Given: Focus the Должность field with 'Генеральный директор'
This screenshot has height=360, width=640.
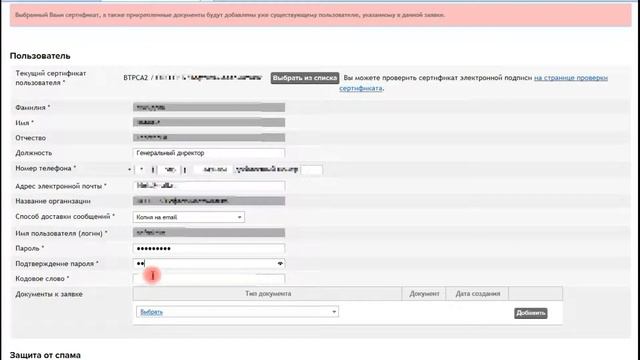Looking at the screenshot, I should pos(209,153).
